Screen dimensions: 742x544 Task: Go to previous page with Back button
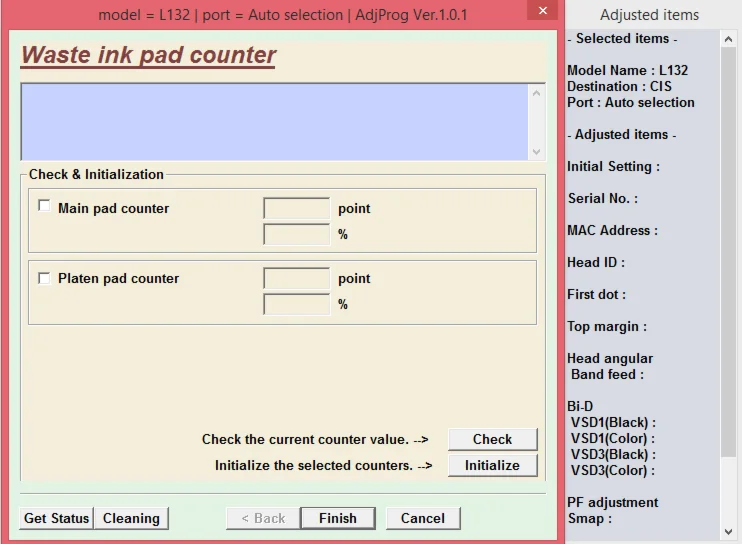[x=263, y=518]
